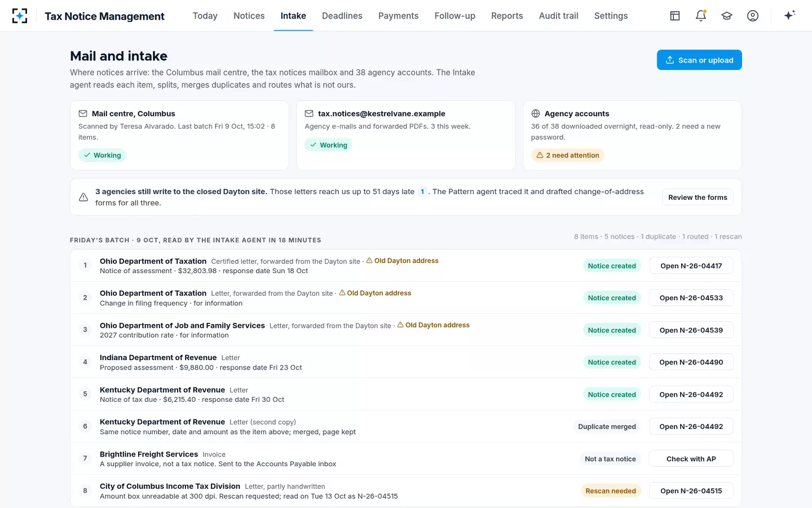Click the warning triangle on Dayton site alert
The image size is (812, 508).
click(x=83, y=197)
